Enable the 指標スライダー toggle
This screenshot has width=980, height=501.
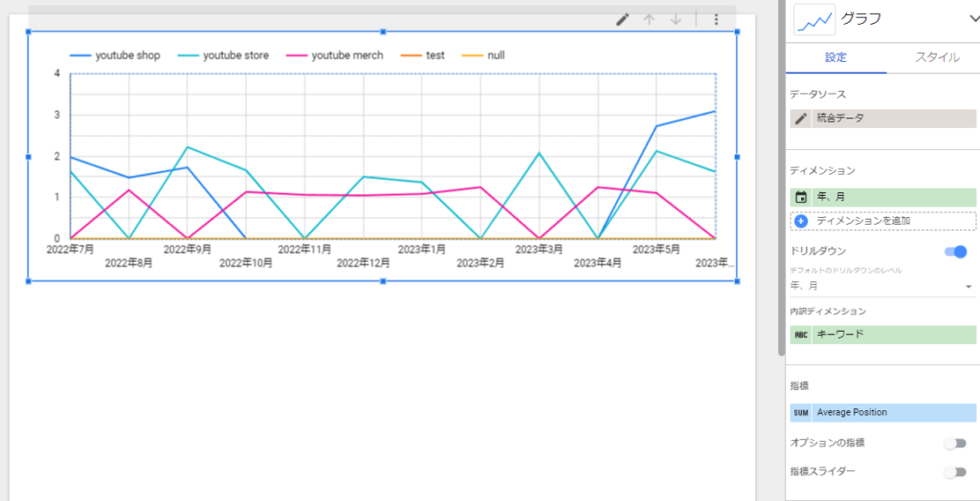(954, 472)
